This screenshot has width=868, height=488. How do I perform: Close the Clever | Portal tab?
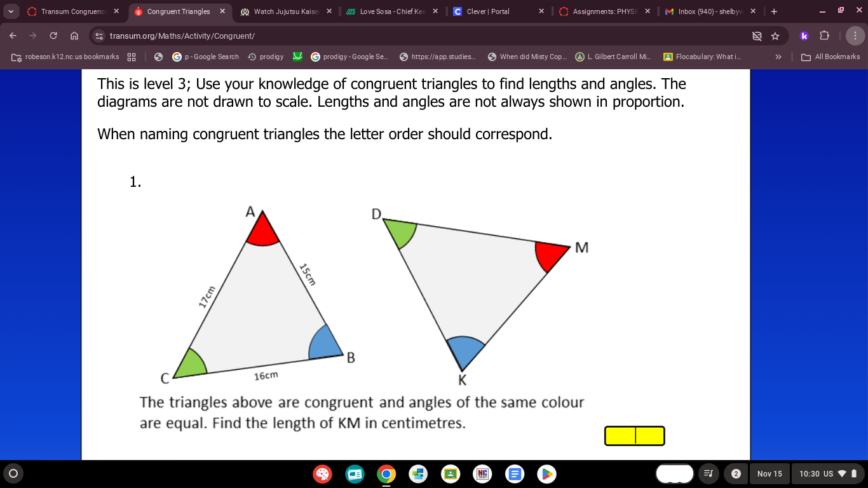(541, 11)
